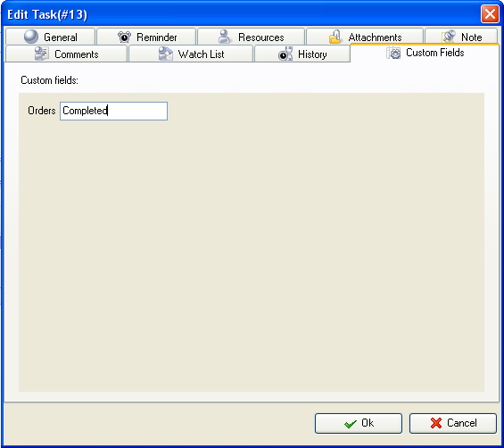Click the Comments tab icon

point(41,54)
